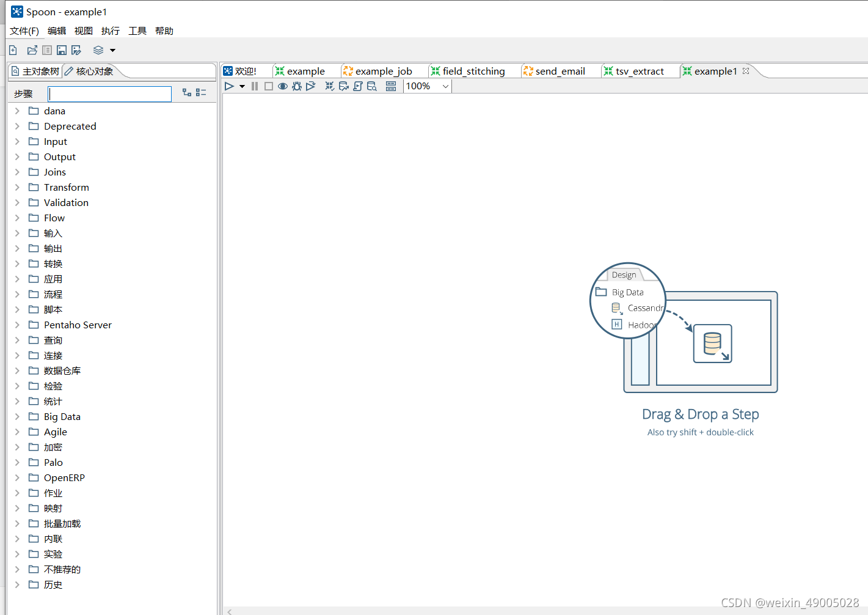Switch to the 主对象树 tab

(35, 72)
